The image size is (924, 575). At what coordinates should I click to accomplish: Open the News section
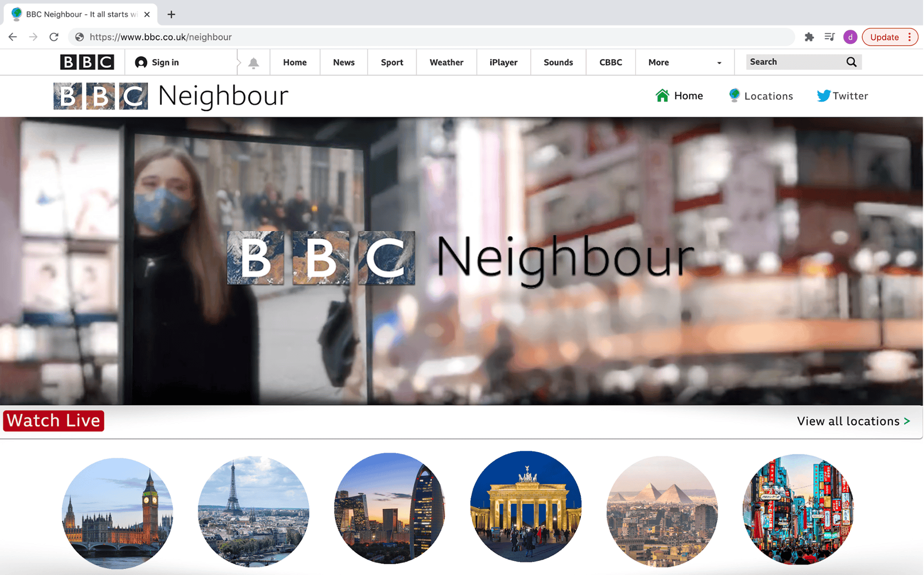344,62
